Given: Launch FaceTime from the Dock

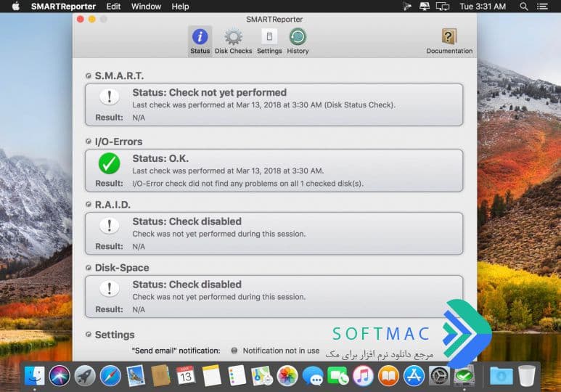Looking at the screenshot, I should pyautogui.click(x=337, y=376).
